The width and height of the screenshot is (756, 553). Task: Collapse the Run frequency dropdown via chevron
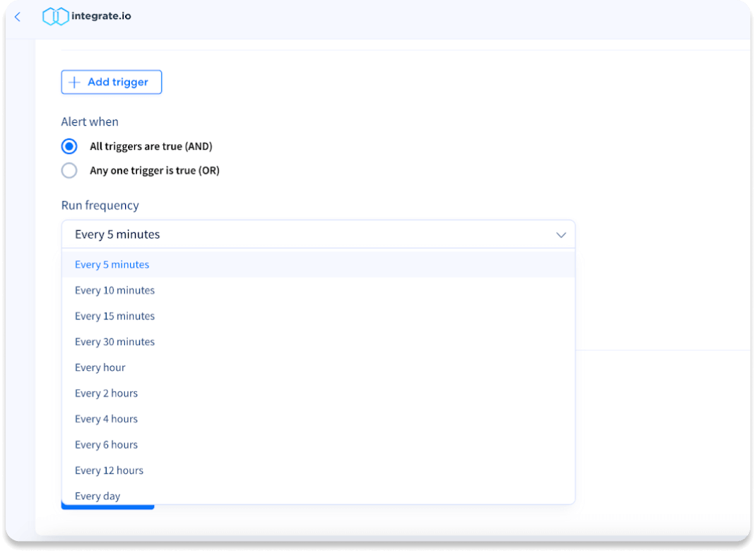561,234
